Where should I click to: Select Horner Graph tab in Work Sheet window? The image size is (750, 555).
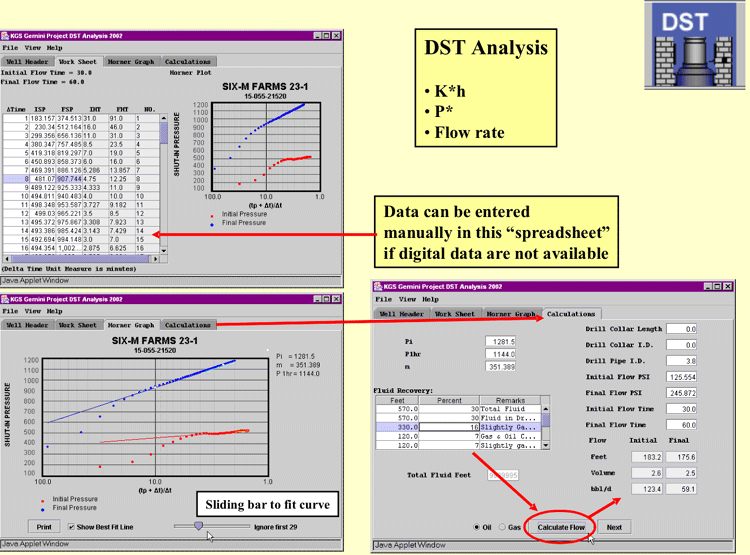131,62
